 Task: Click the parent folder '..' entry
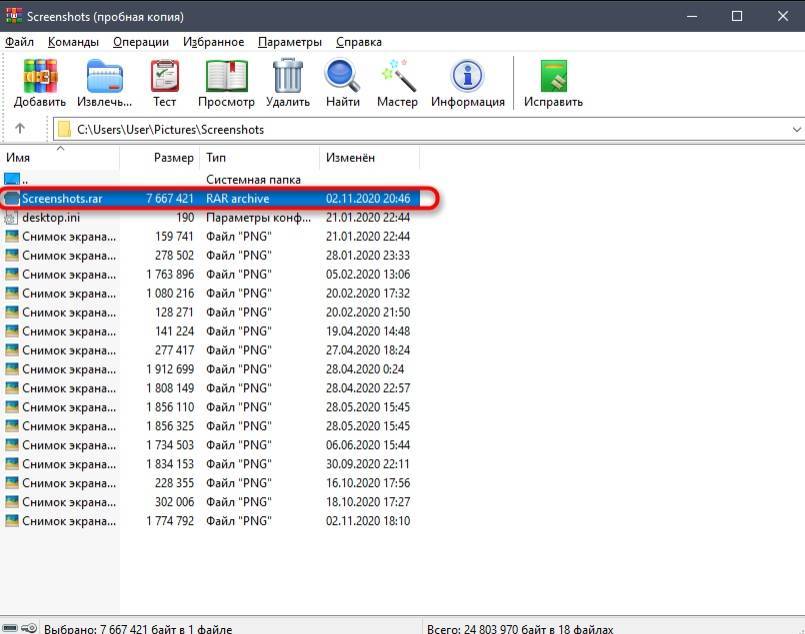pos(26,180)
